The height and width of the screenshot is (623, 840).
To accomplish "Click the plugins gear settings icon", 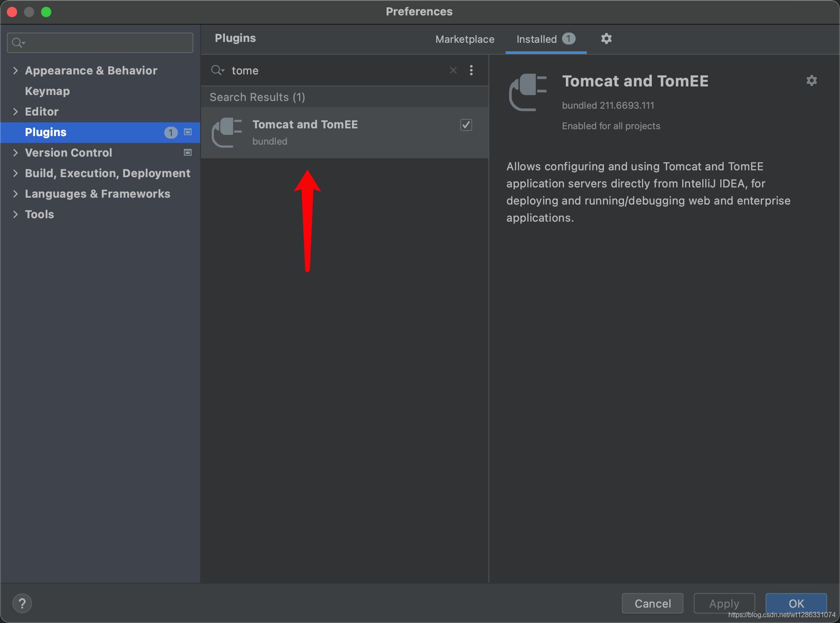I will tap(606, 39).
